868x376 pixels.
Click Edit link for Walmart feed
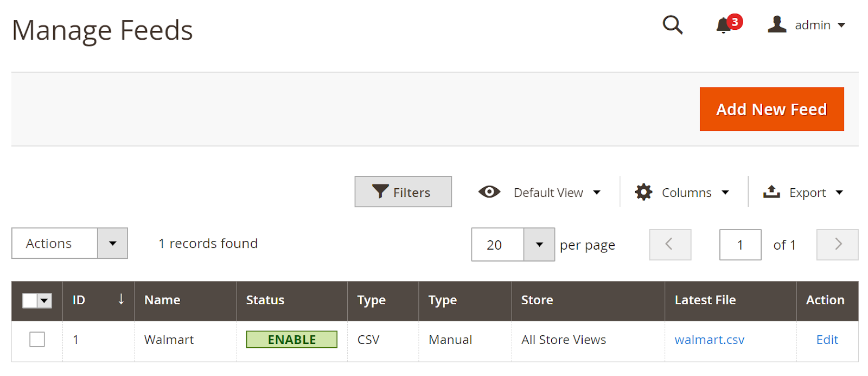[x=827, y=340]
